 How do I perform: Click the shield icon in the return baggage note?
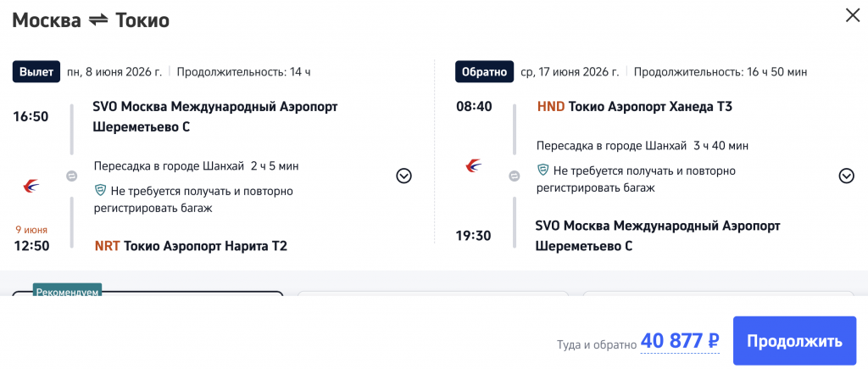point(543,171)
